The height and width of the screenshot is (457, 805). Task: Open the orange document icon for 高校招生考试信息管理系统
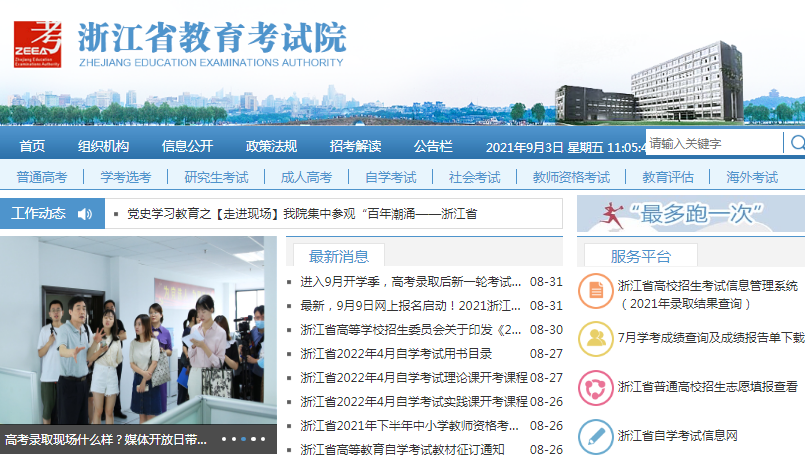596,291
